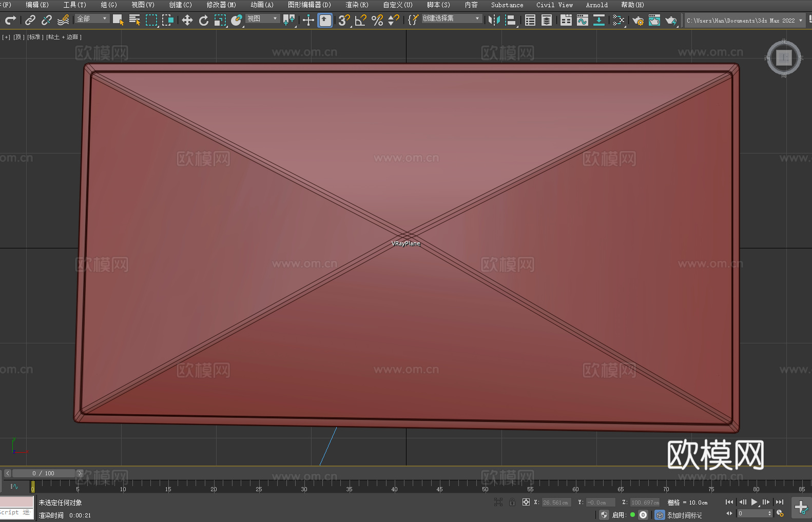
Task: Click the Redo arrow icon
Action: pos(10,20)
